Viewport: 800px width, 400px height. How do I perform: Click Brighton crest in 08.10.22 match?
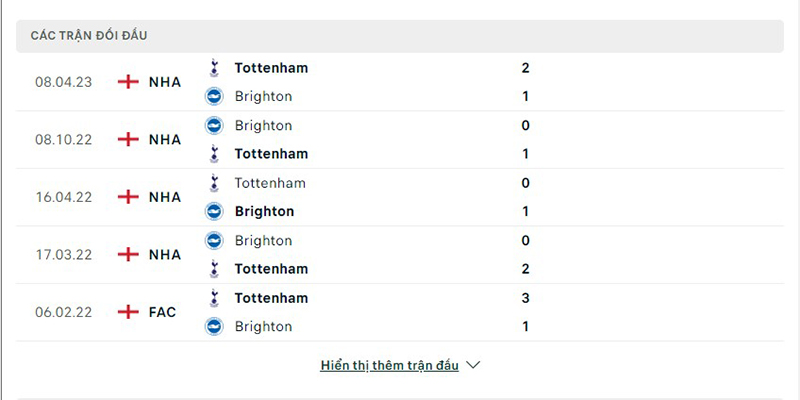pyautogui.click(x=213, y=126)
